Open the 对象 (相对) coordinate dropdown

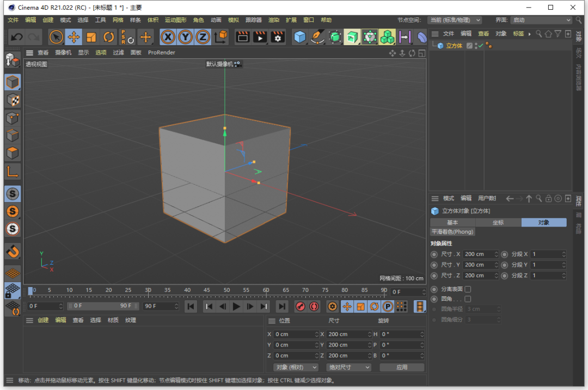coord(296,367)
